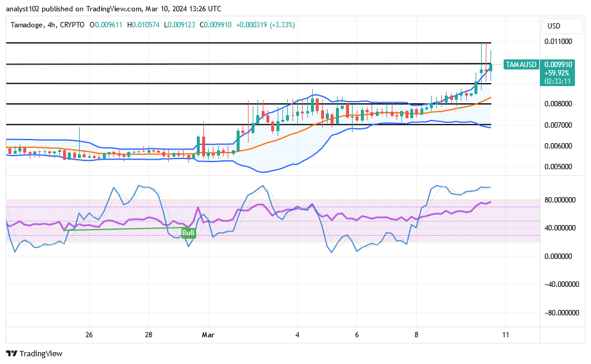Click the low value 0.009123
This screenshot has height=364, width=591.
[x=181, y=25]
